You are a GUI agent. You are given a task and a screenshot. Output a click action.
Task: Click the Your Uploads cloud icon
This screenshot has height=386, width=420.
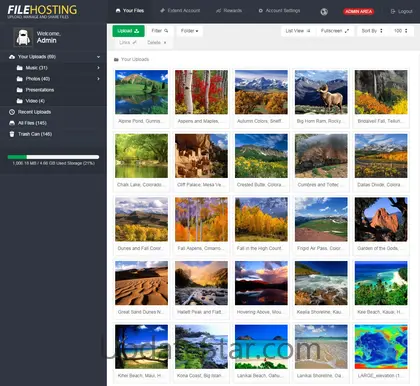12,57
